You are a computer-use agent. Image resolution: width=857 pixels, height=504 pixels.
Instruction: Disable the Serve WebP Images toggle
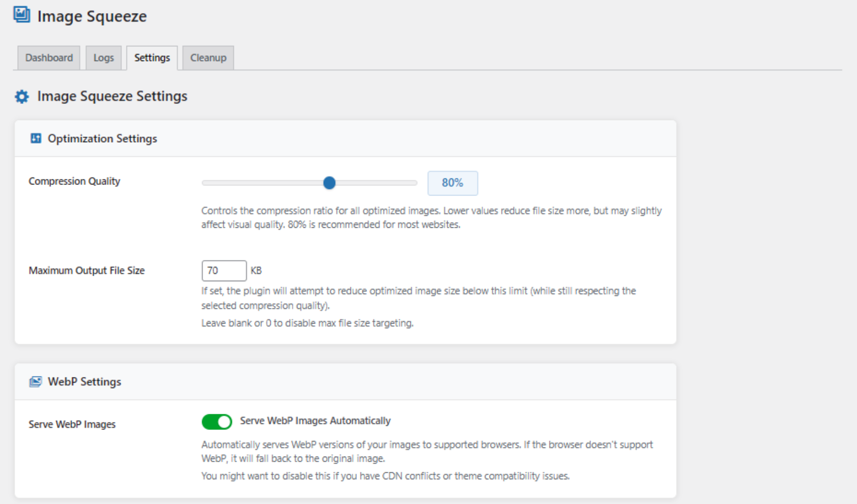[217, 422]
